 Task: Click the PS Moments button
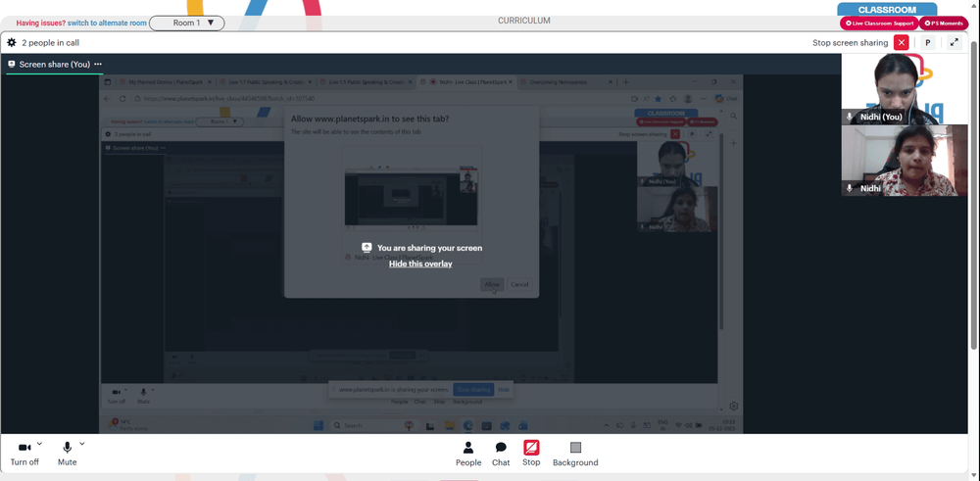pos(943,24)
